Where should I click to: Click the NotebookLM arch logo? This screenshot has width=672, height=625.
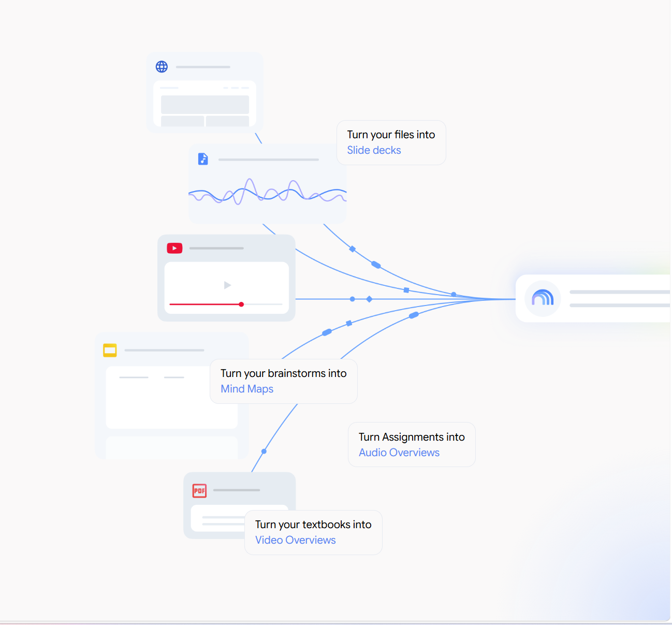point(543,298)
